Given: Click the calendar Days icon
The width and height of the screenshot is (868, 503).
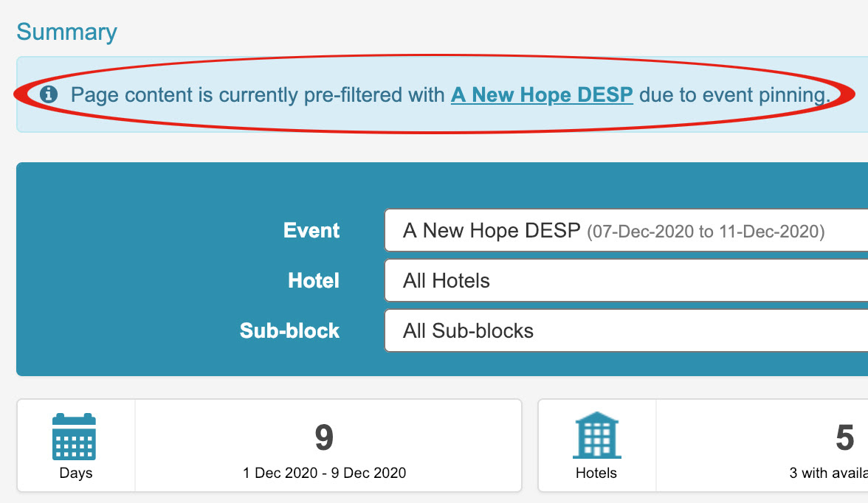Looking at the screenshot, I should click(x=74, y=436).
